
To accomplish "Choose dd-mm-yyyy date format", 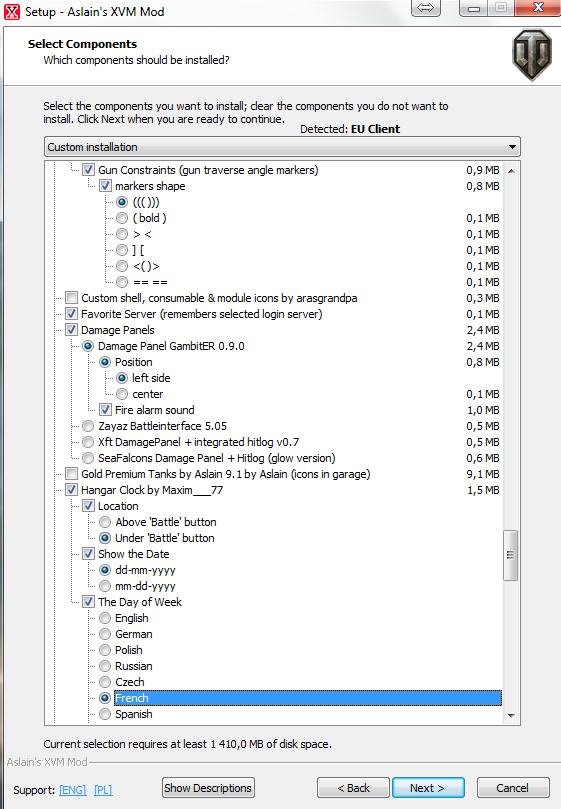I will [x=105, y=570].
